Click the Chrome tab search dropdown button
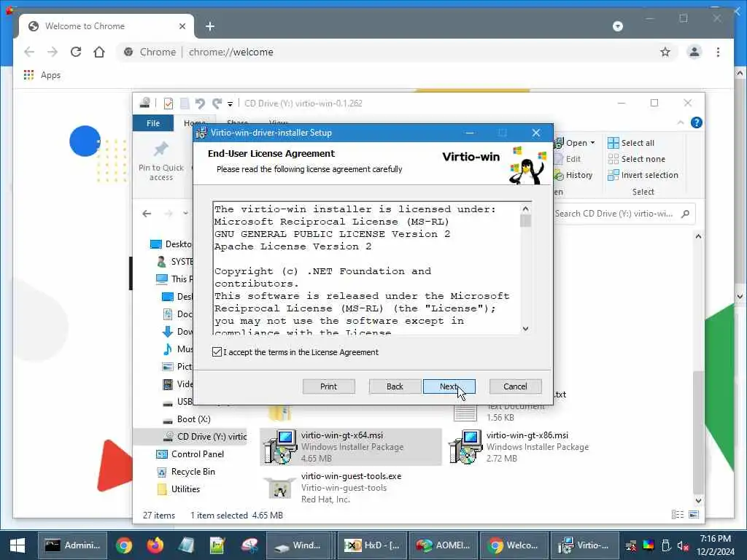Screen dimensions: 747x560 click(617, 26)
